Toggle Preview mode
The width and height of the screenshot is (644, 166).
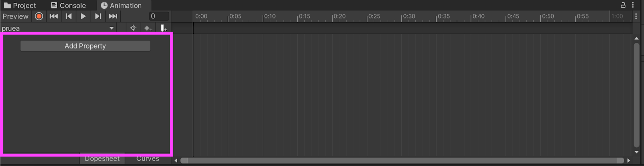(16, 16)
